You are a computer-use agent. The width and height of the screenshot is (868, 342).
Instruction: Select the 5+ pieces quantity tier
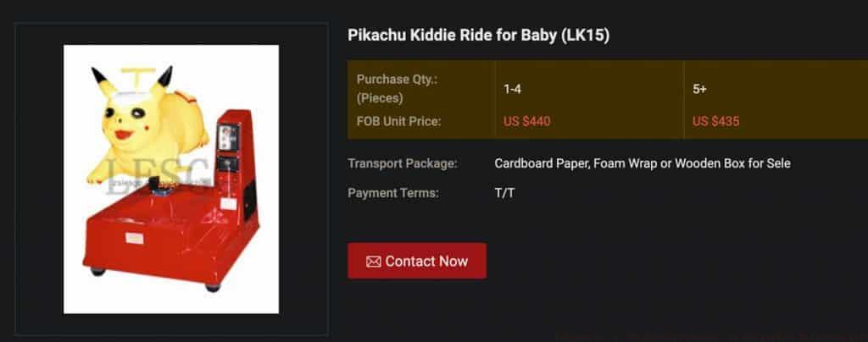(x=700, y=89)
